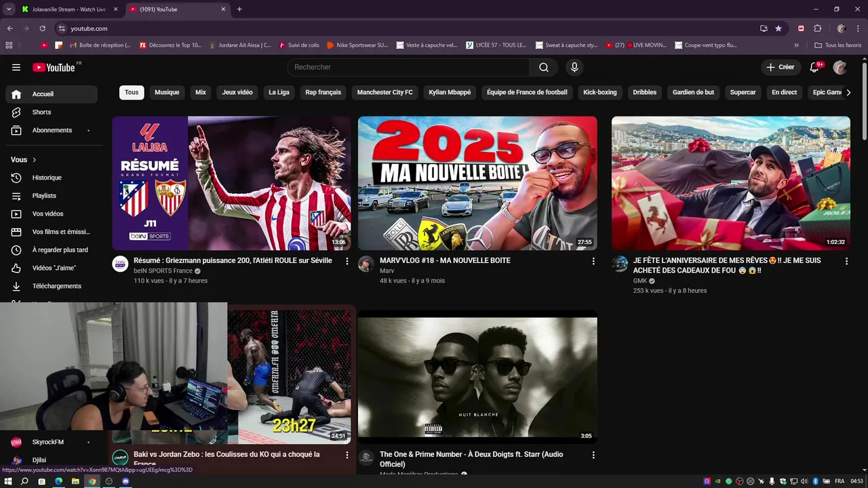Switch to Jolavanille Stream browser tab

68,9
